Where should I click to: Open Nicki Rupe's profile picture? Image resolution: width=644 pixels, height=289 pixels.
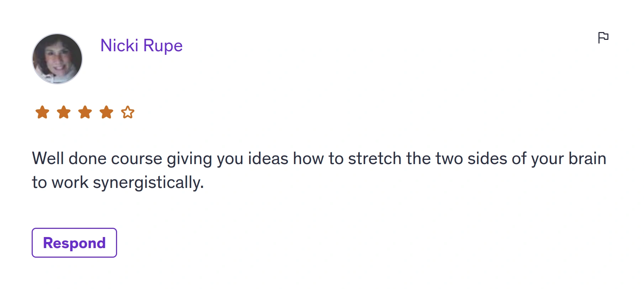coord(57,59)
